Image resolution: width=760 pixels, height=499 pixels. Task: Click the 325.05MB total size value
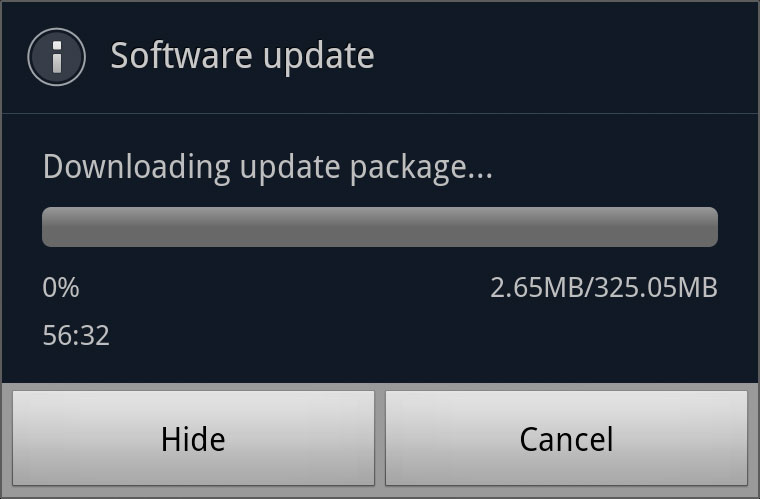[x=656, y=287]
